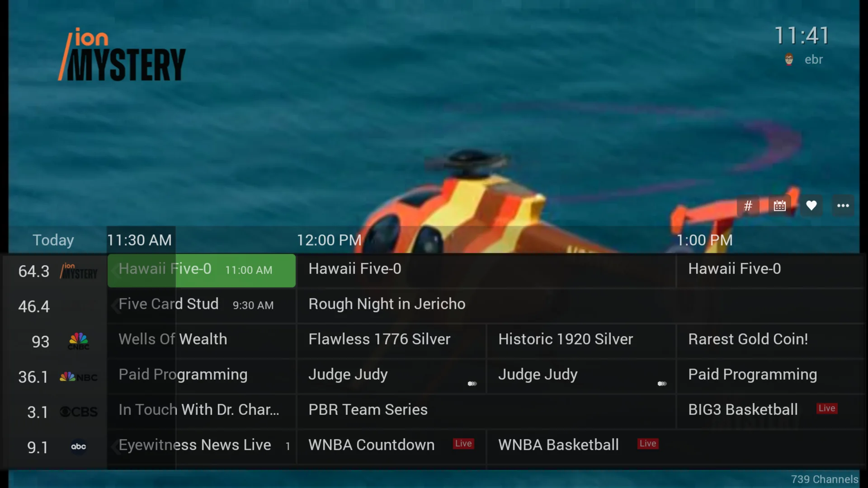Select the 12:30 PM Judge Judy episode
This screenshot has width=868, height=488.
click(581, 376)
